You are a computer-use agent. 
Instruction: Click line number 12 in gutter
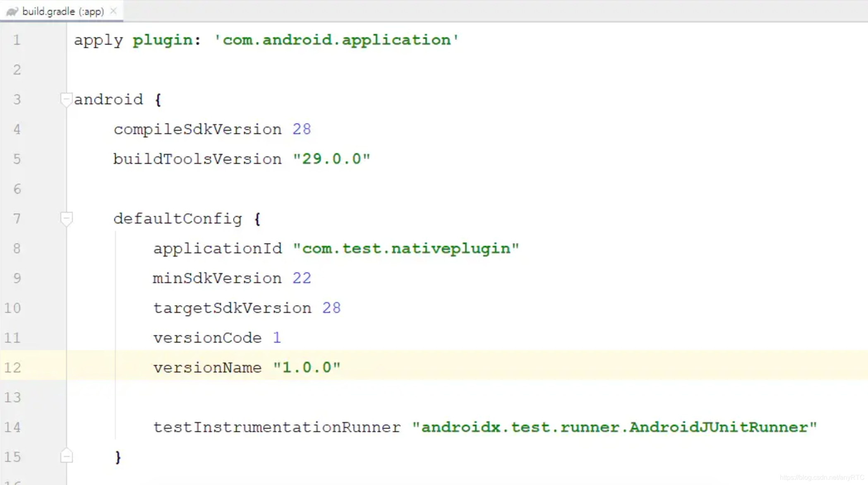tap(12, 367)
